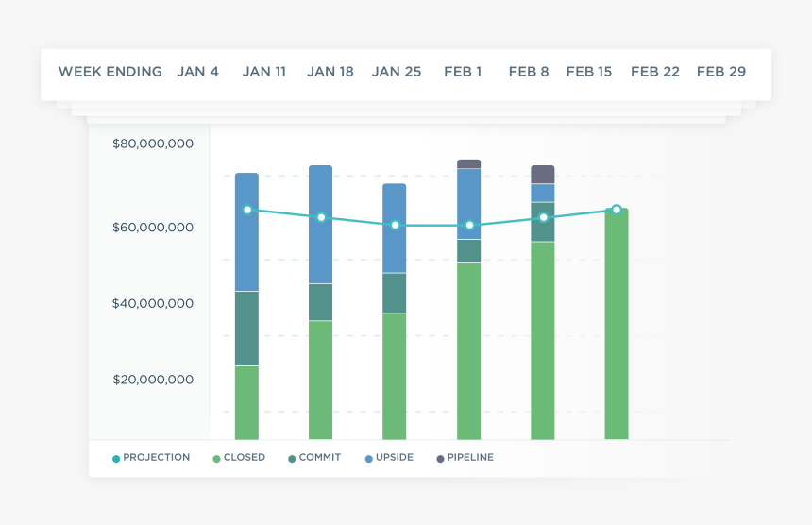Click the $20,000,000 axis label
The image size is (812, 525).
153,380
